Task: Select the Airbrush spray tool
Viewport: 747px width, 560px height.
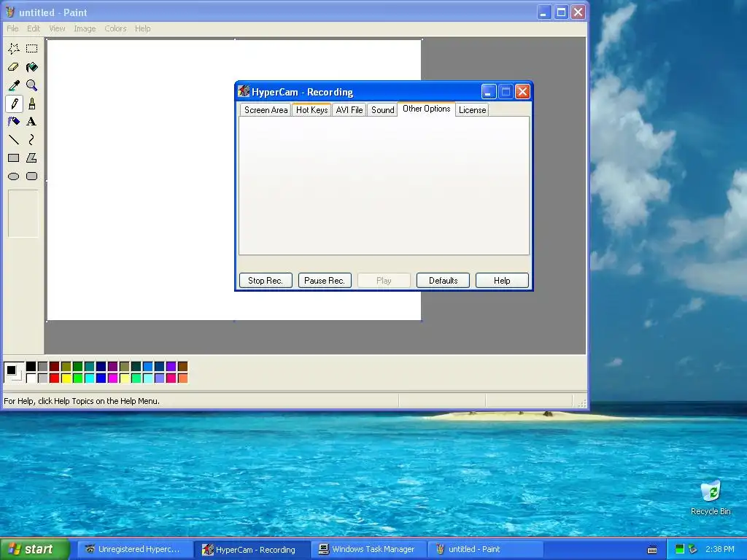Action: pyautogui.click(x=14, y=122)
